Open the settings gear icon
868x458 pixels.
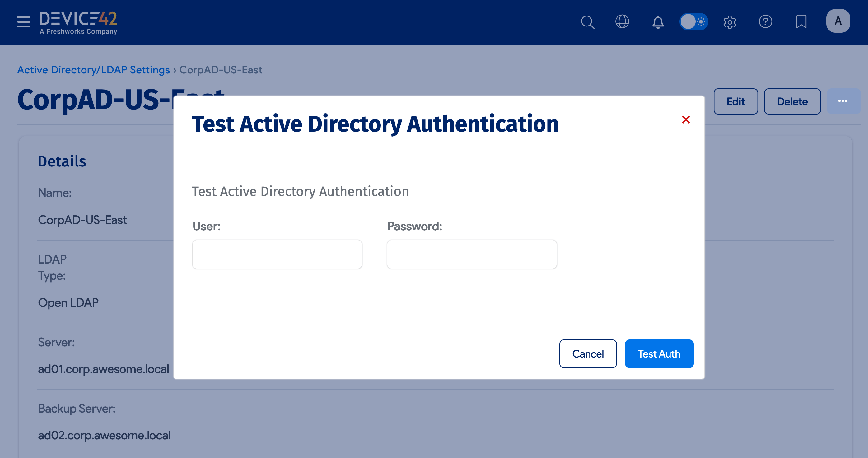[x=730, y=22]
